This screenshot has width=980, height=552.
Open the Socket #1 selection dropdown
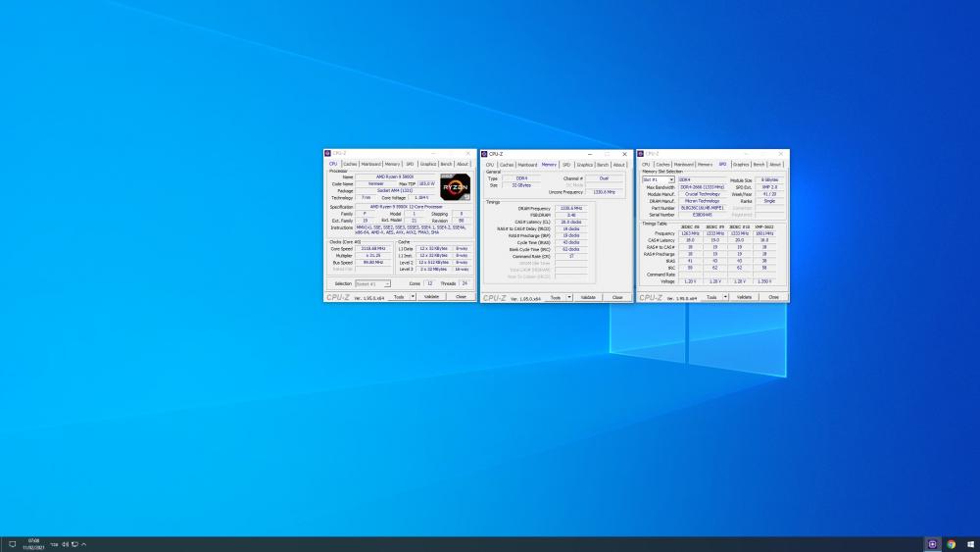point(373,283)
